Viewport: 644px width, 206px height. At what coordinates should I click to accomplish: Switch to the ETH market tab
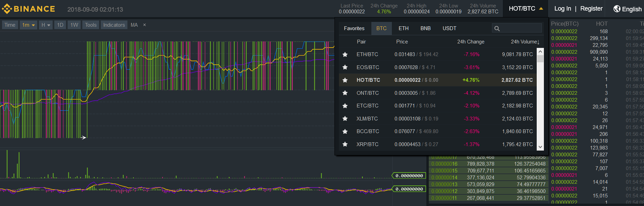[403, 28]
